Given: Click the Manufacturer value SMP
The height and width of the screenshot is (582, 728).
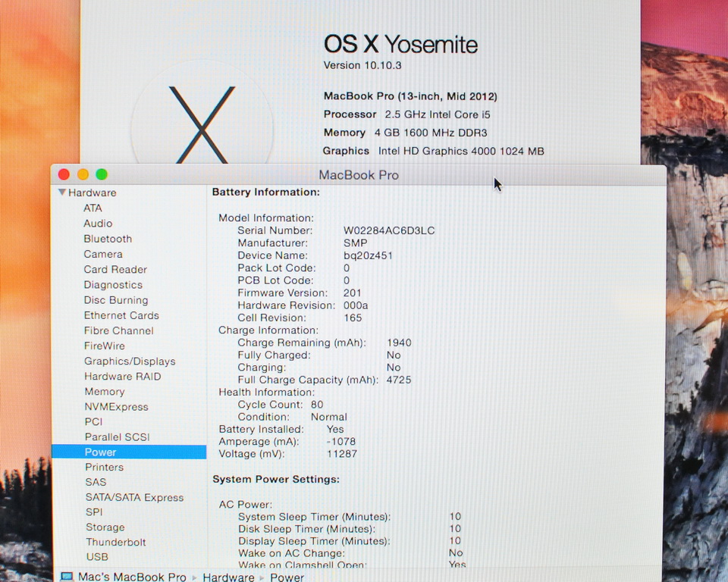Looking at the screenshot, I should pyautogui.click(x=355, y=242).
